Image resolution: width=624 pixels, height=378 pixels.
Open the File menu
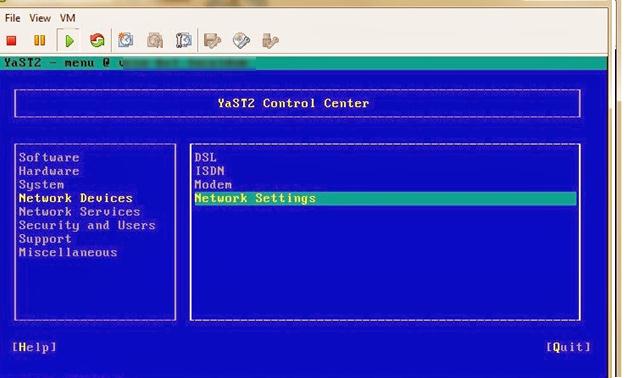click(x=12, y=18)
